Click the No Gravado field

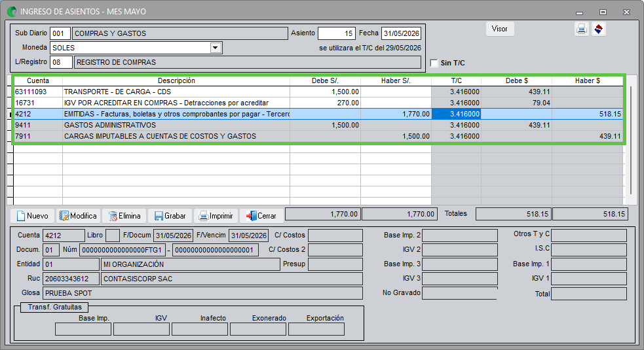[x=460, y=293]
